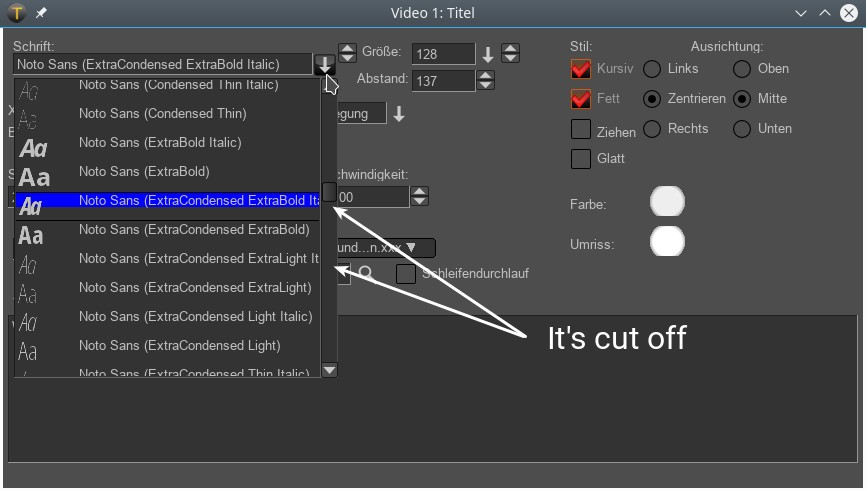Increment the Größe size stepper
Viewport: 866px width, 490px height.
[x=510, y=49]
